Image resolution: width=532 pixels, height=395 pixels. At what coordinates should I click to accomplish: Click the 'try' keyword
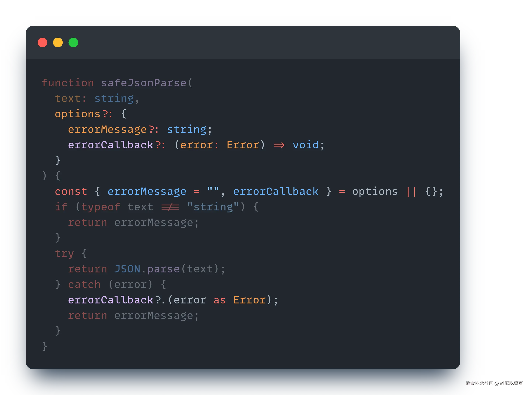(x=64, y=253)
